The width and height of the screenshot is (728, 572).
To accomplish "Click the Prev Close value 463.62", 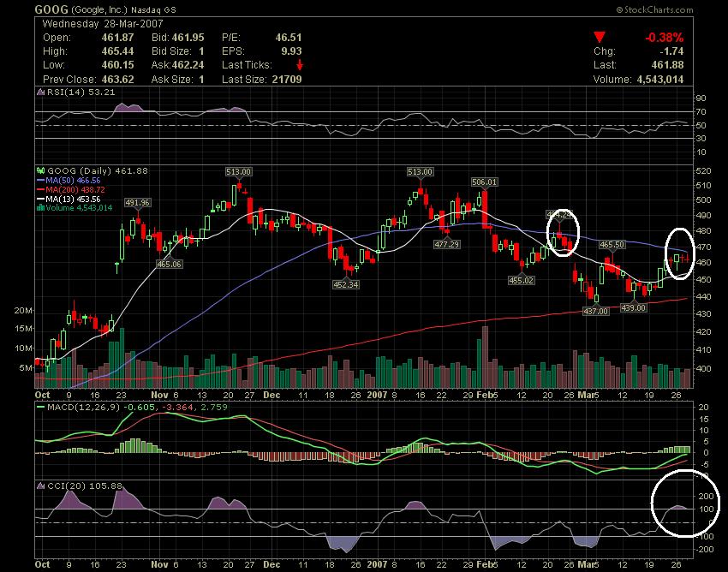I will [x=117, y=80].
